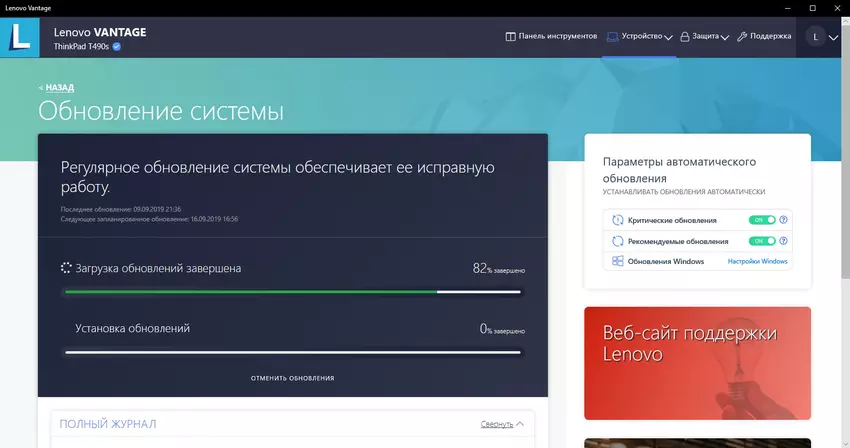Disable the Критические обновления toggle

coord(762,220)
